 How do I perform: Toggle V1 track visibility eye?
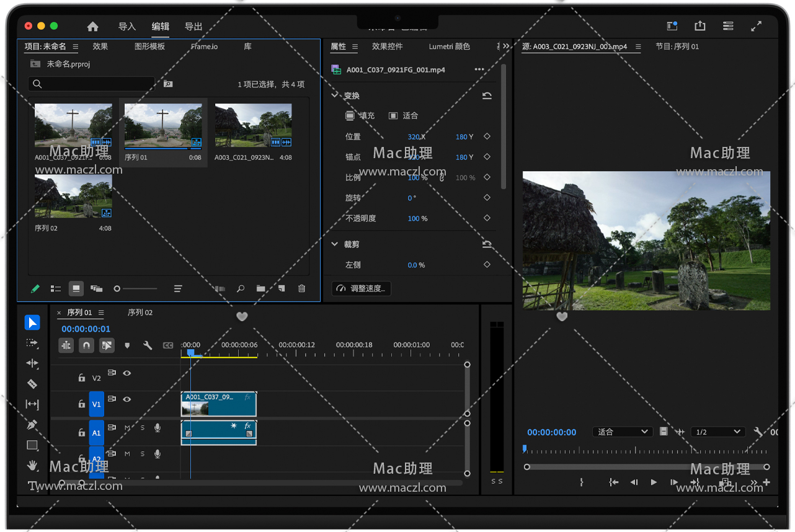point(127,399)
